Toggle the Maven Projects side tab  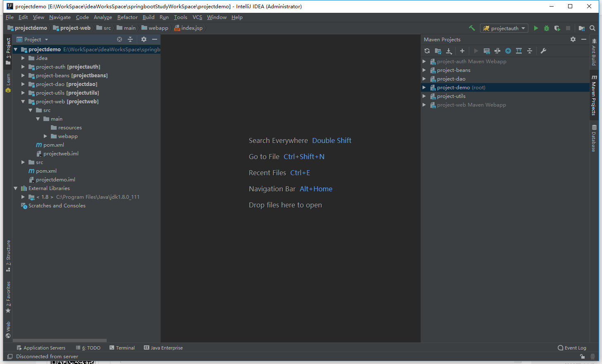coord(594,95)
